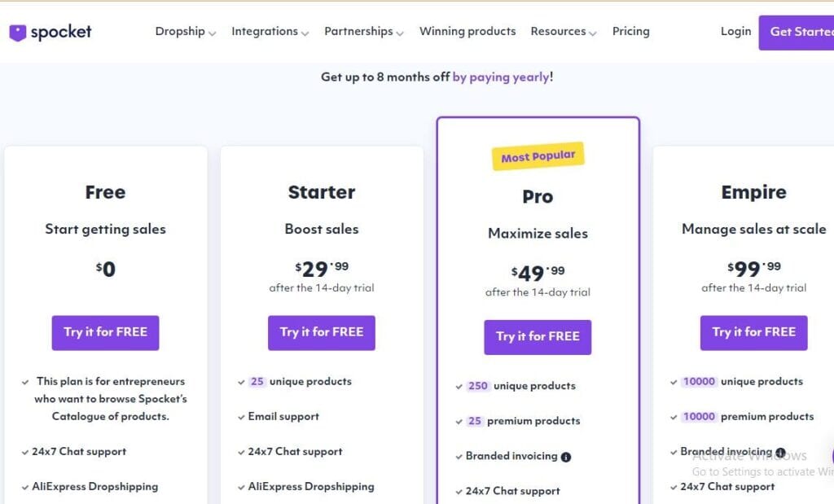Click checkmark beside AliExpress Dropshipping in Free plan
This screenshot has height=504, width=834.
pos(25,488)
